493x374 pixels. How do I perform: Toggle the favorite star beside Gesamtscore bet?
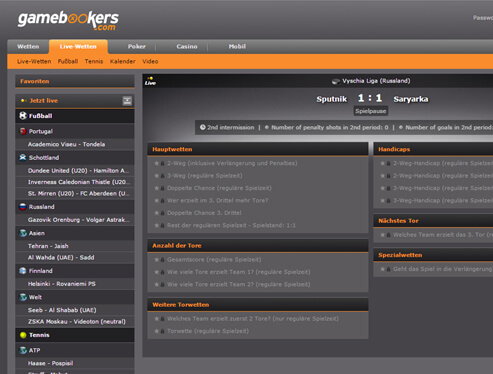click(156, 260)
